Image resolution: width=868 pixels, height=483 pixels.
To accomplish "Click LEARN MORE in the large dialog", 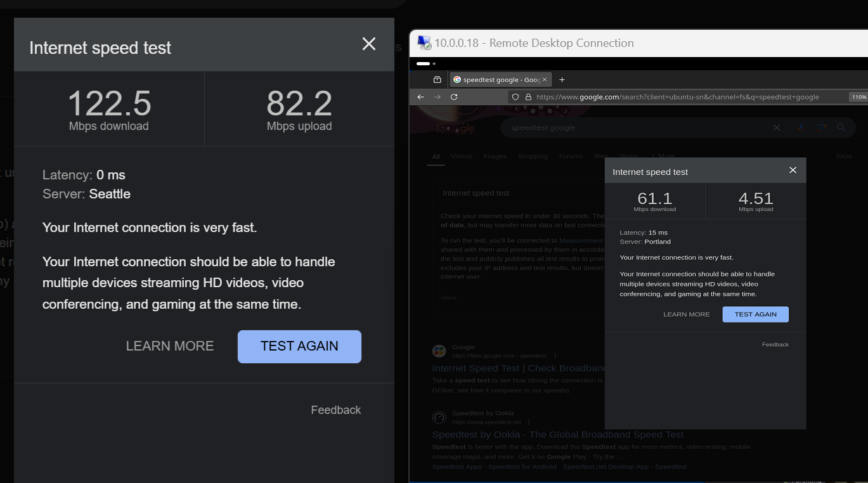I will click(x=170, y=346).
